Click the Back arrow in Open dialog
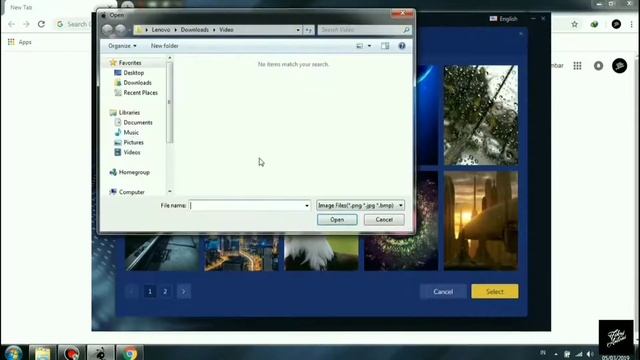This screenshot has height=360, width=640. click(108, 30)
